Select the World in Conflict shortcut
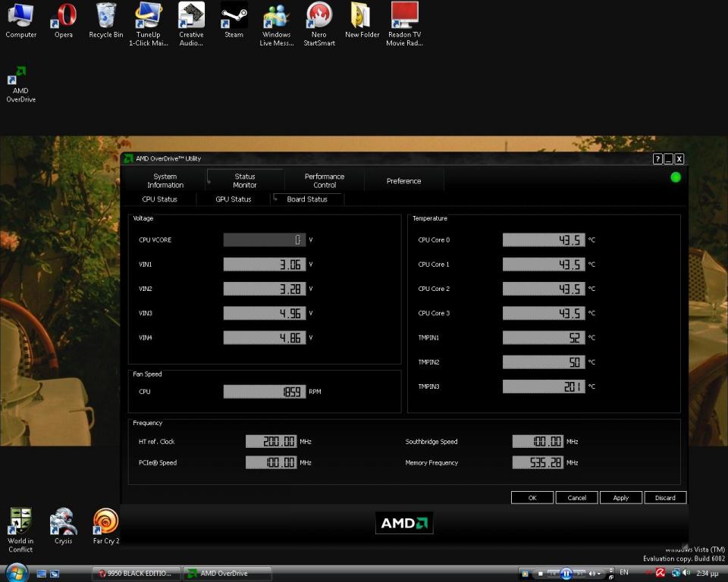Screen dimensions: 728x582 tap(20, 530)
